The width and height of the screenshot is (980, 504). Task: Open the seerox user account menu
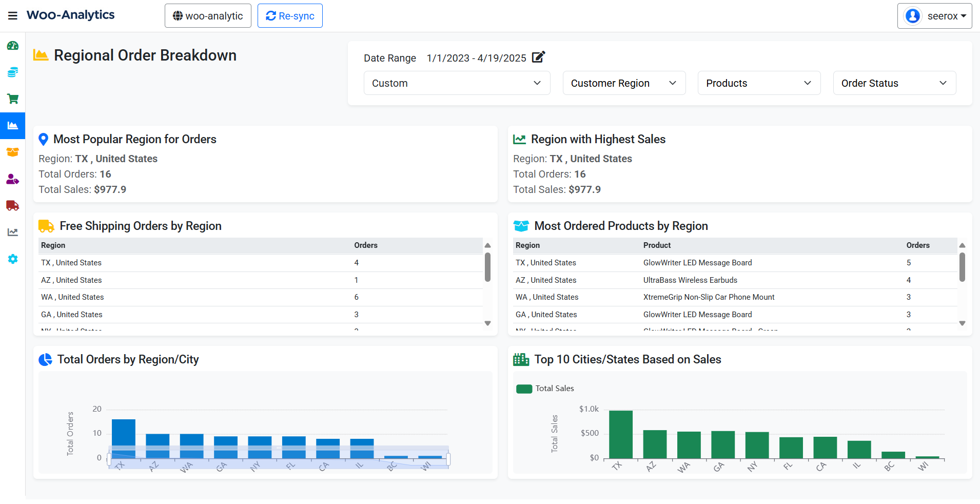pos(934,16)
